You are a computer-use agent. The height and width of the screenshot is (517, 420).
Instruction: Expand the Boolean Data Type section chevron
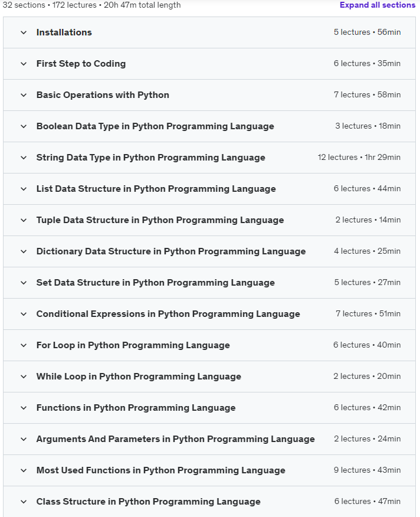click(x=24, y=126)
